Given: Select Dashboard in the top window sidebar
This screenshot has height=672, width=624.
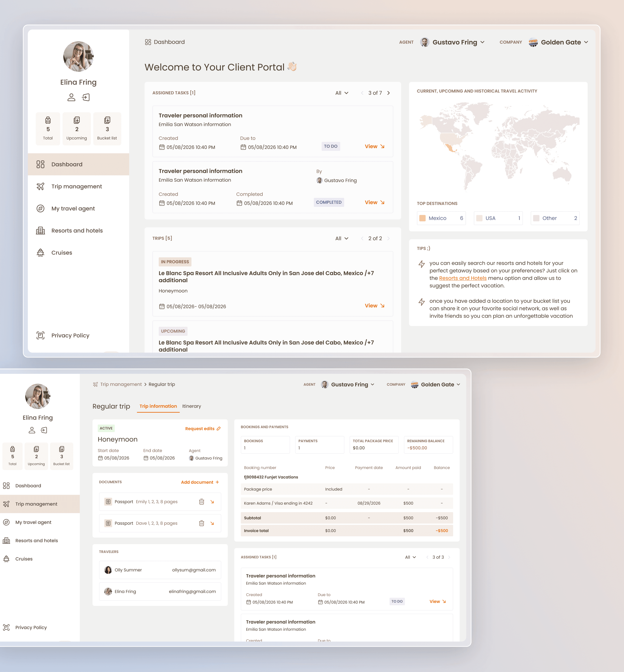Looking at the screenshot, I should tap(78, 164).
